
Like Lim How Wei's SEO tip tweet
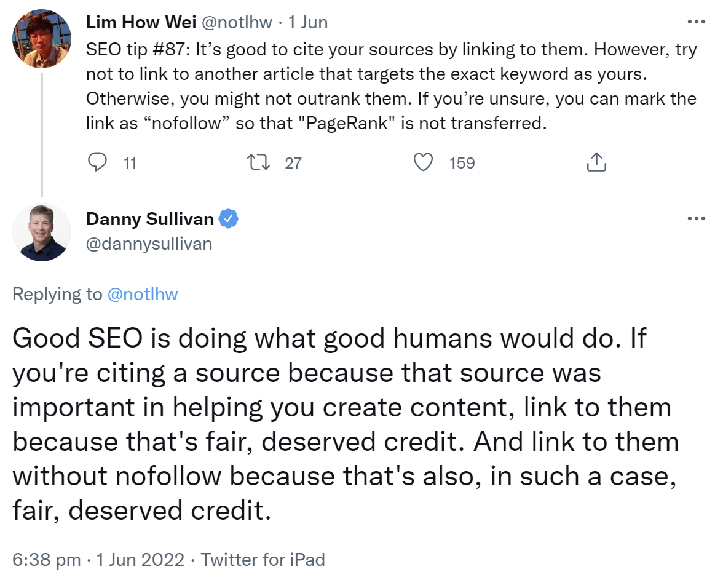pyautogui.click(x=422, y=162)
